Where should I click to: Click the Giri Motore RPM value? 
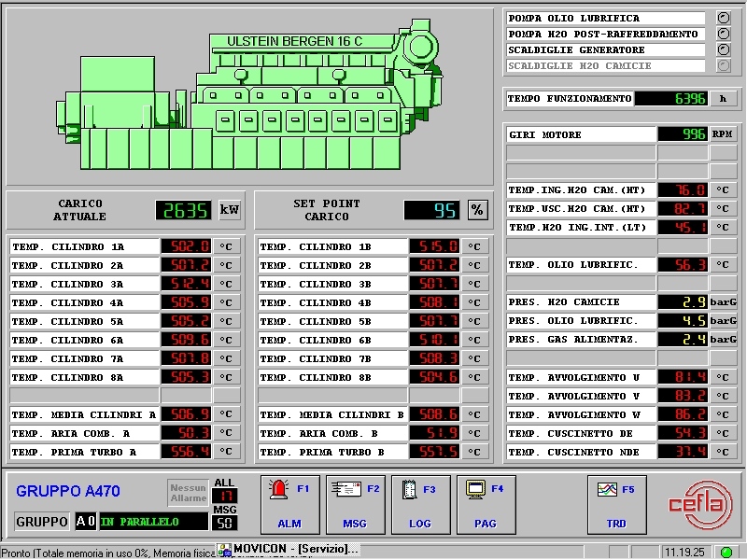(683, 134)
